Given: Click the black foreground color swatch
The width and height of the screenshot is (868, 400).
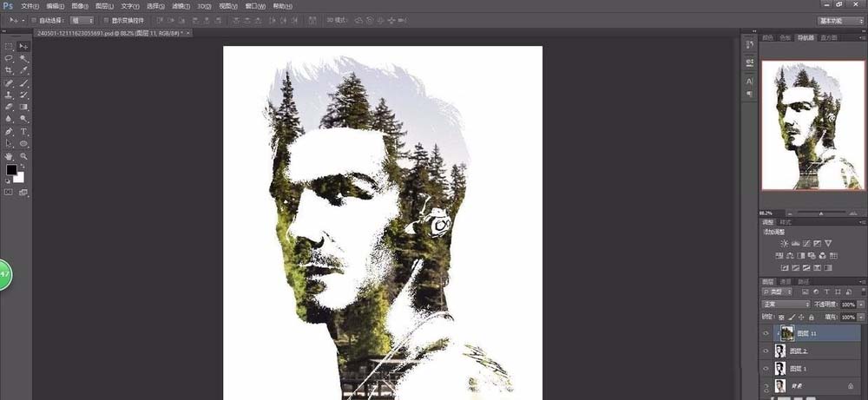Looking at the screenshot, I should [11, 170].
